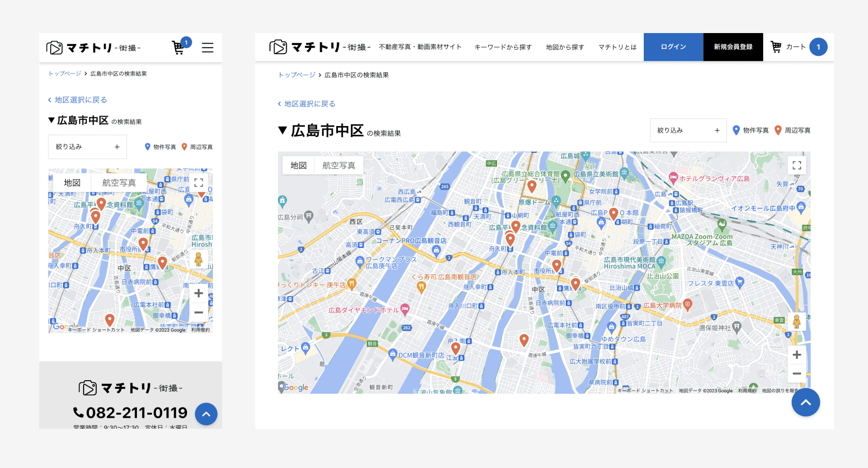Zoom out on the mobile map

pyautogui.click(x=198, y=312)
